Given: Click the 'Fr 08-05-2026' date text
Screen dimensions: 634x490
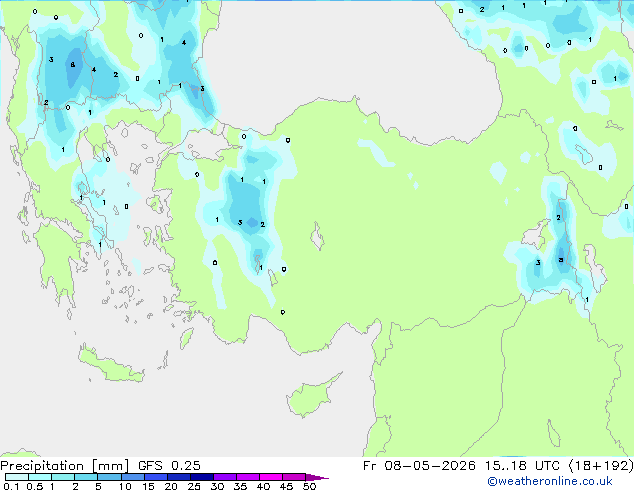Looking at the screenshot, I should click(x=419, y=466).
